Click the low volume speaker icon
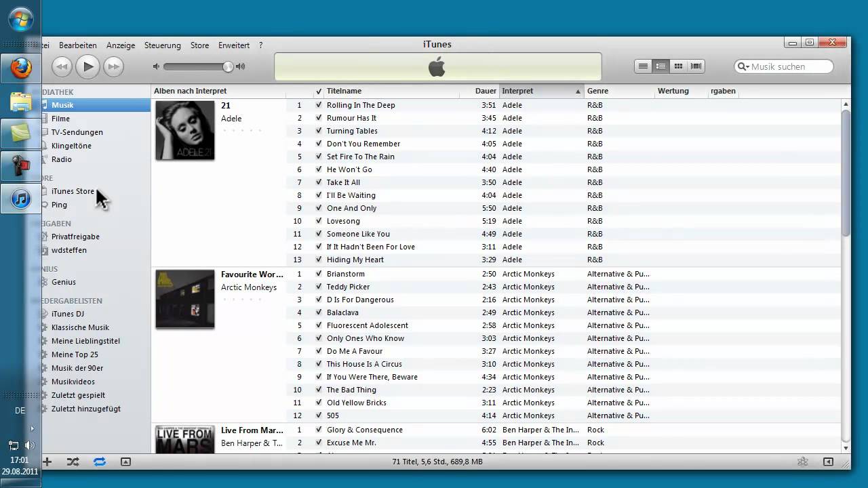 [x=156, y=66]
